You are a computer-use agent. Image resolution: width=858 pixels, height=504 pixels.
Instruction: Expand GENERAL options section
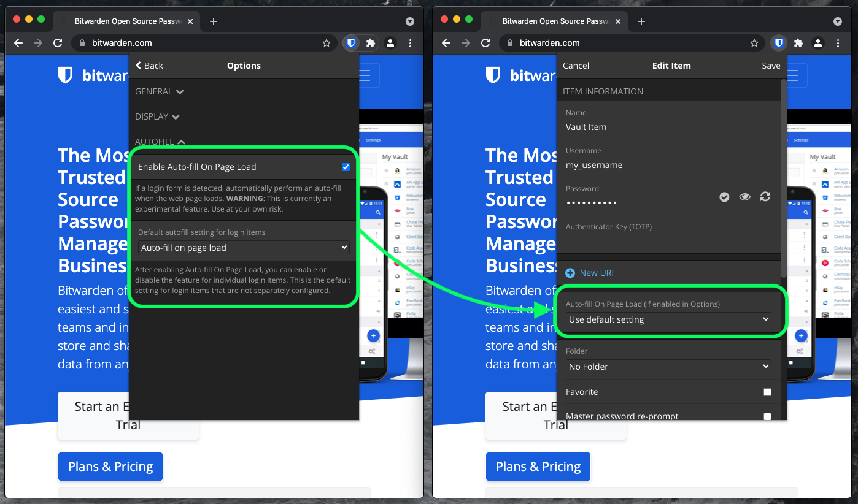pyautogui.click(x=160, y=91)
